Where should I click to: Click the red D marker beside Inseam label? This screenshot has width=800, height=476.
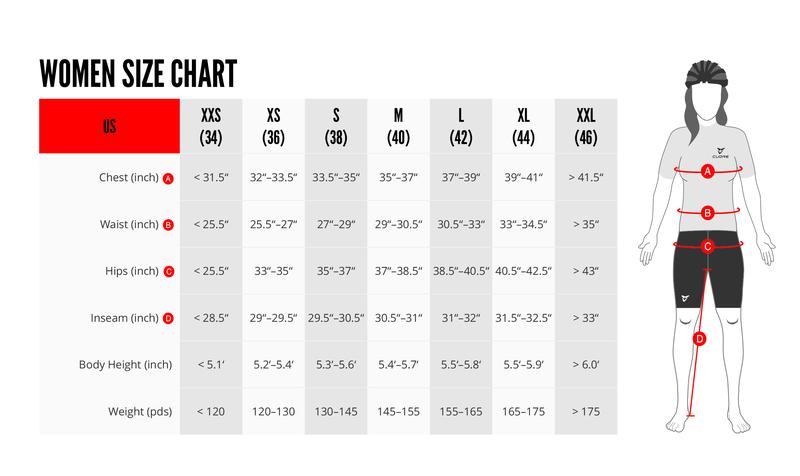click(x=168, y=318)
